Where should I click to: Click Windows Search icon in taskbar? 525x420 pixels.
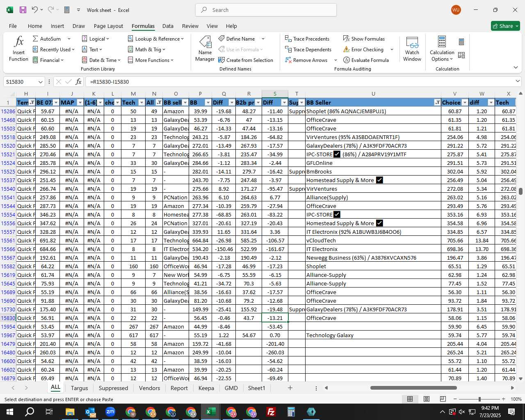click(x=30, y=412)
